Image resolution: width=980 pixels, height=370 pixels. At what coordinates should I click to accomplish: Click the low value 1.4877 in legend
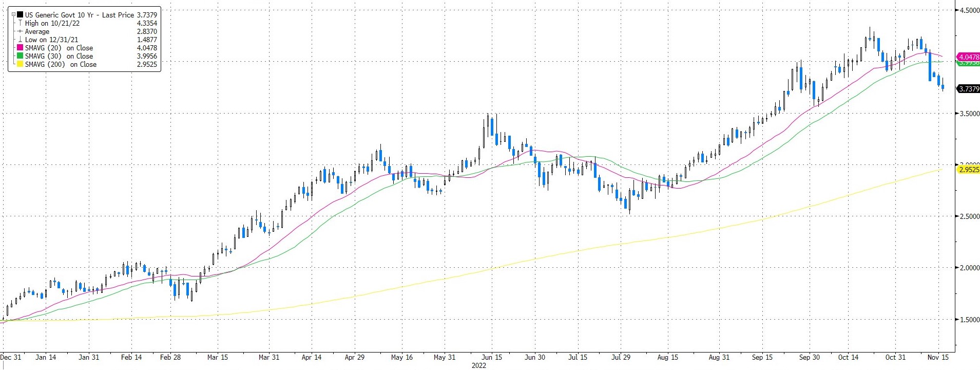pyautogui.click(x=147, y=40)
